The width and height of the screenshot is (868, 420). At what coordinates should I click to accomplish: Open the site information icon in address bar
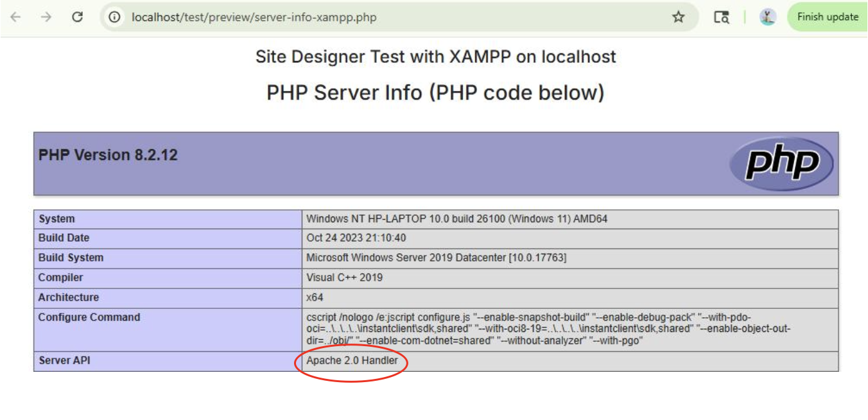(x=115, y=17)
